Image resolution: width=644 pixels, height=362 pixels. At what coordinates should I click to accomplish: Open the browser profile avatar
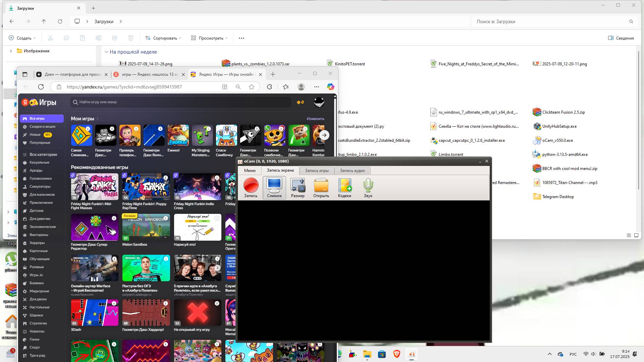[301, 87]
